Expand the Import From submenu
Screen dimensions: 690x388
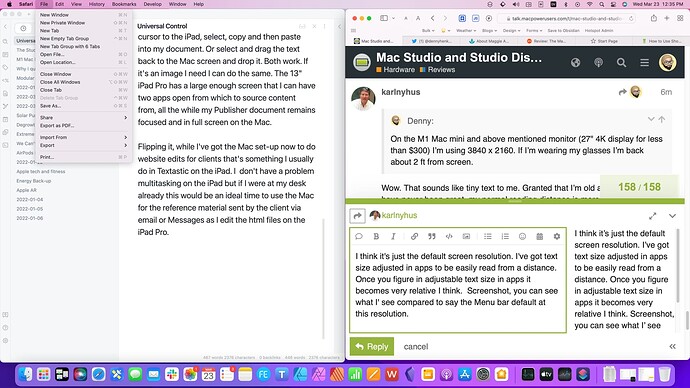(83, 137)
